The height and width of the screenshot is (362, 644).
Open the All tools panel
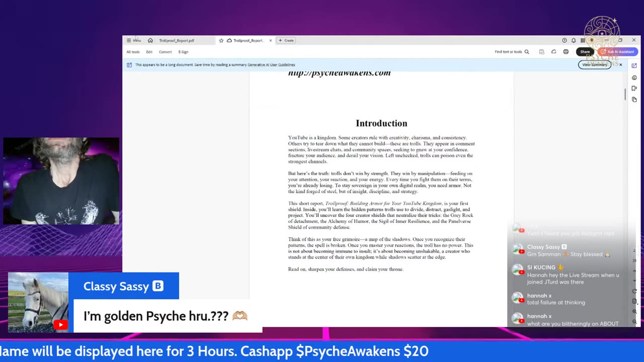(x=133, y=52)
